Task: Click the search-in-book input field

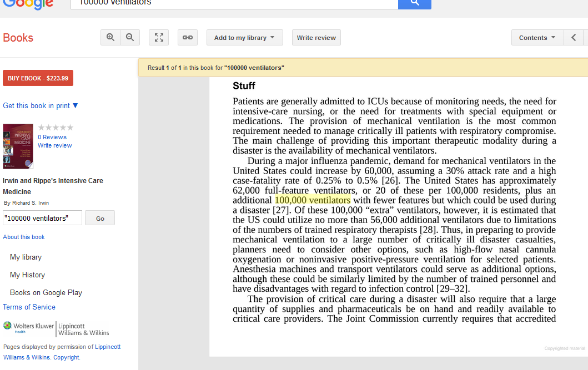Action: tap(42, 218)
